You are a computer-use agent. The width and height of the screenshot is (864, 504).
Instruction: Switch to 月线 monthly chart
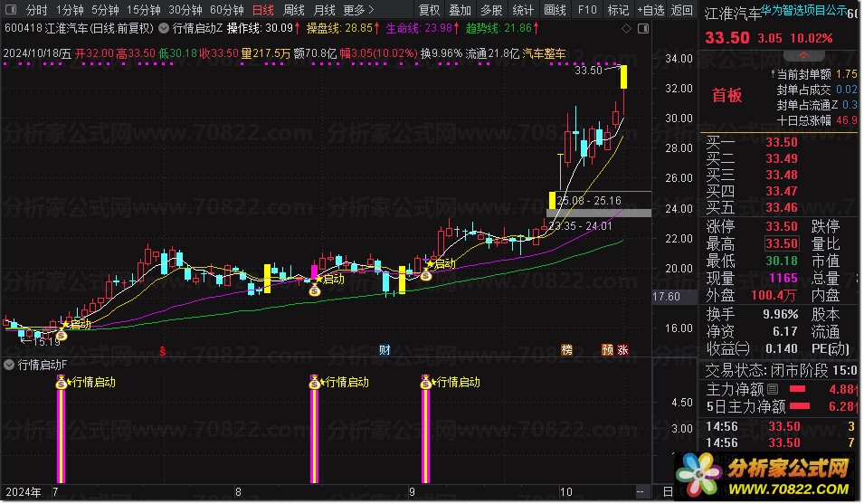coord(324,10)
